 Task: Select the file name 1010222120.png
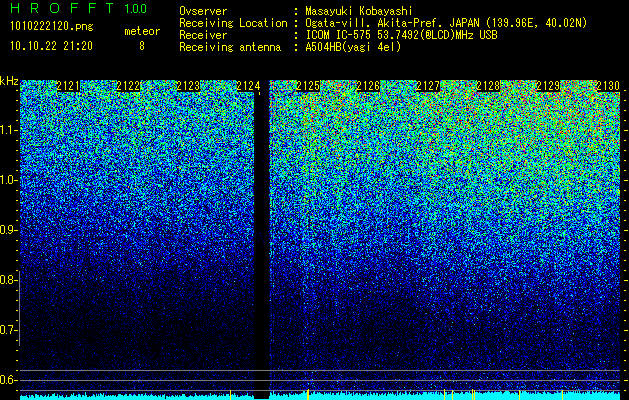coord(52,26)
